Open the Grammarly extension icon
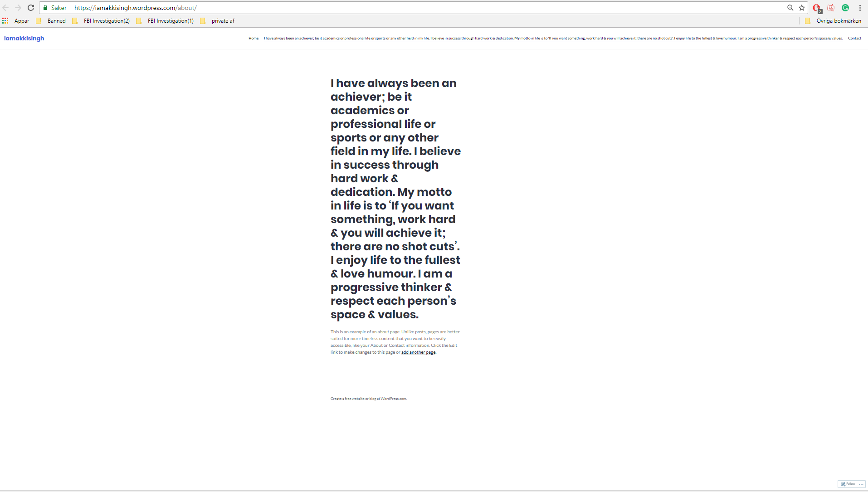The height and width of the screenshot is (492, 868). point(845,8)
